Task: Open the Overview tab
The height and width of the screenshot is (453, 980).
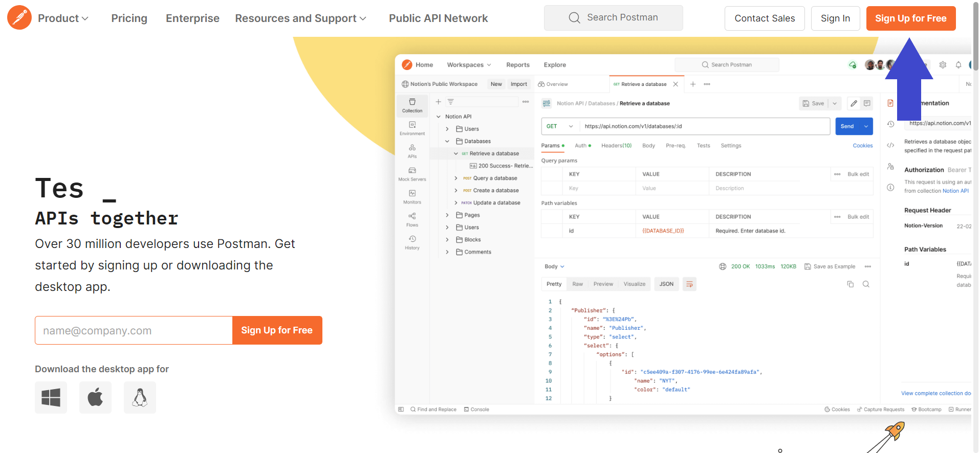Action: [x=553, y=84]
